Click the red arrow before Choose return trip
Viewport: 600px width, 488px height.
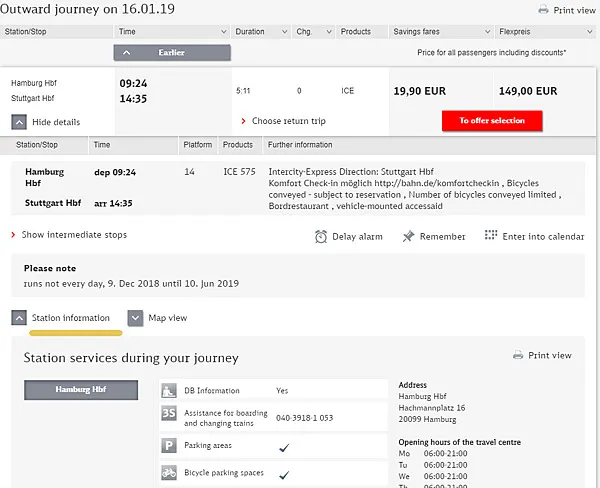coord(243,121)
